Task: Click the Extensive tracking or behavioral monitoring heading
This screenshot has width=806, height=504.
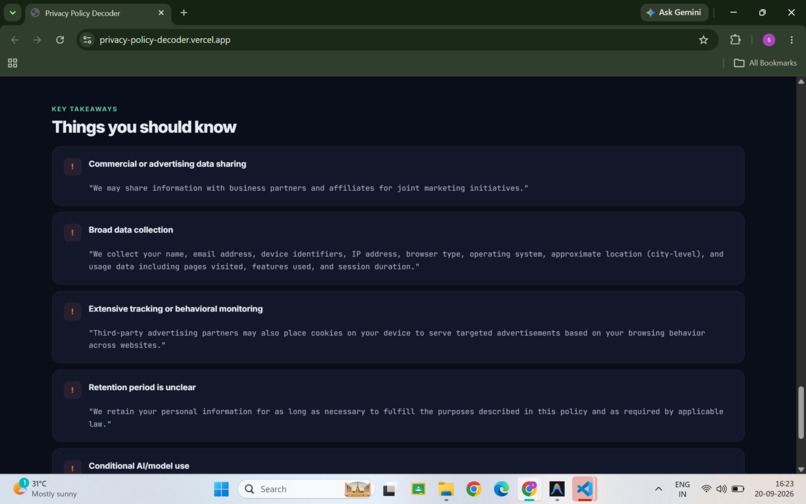Action: point(175,309)
